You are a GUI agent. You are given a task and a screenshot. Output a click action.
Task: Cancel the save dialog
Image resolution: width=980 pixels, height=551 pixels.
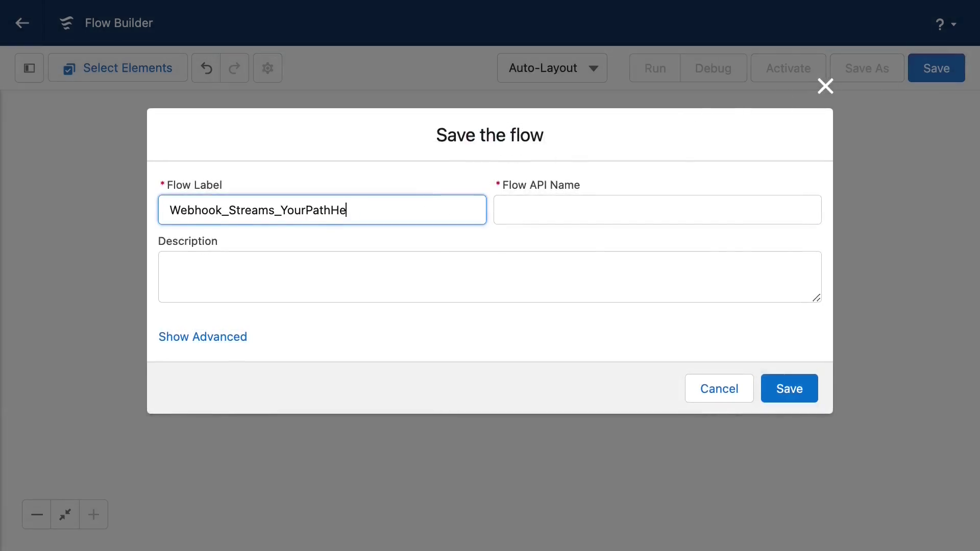[719, 388]
